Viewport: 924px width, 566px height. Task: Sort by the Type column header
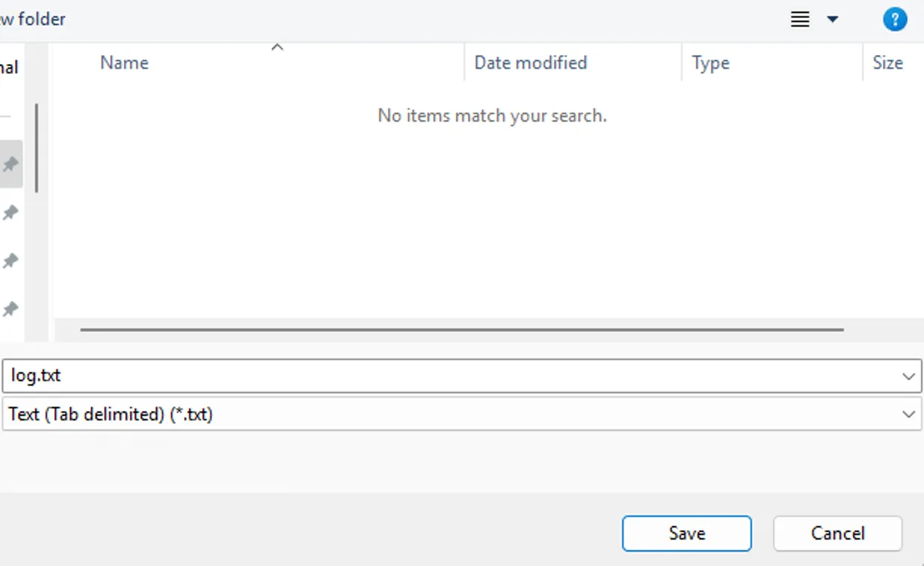[710, 63]
